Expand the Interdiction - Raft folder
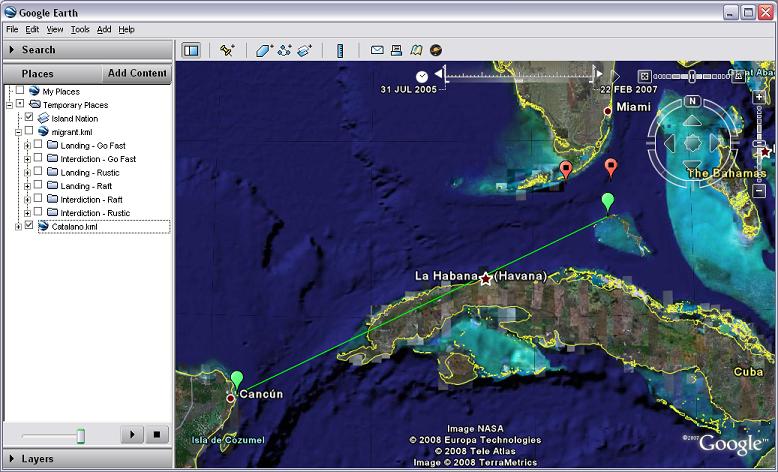 click(x=27, y=200)
